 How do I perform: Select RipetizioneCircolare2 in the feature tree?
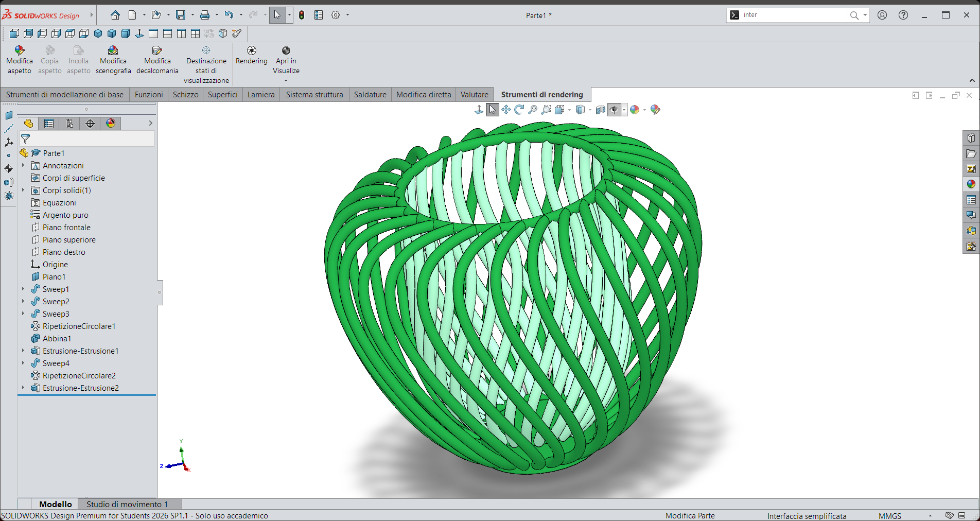point(79,375)
